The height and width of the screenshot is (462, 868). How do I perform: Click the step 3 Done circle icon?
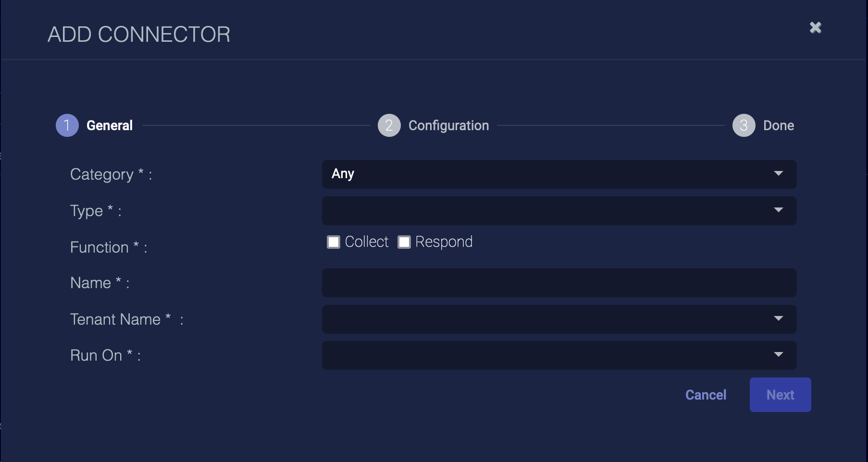744,125
